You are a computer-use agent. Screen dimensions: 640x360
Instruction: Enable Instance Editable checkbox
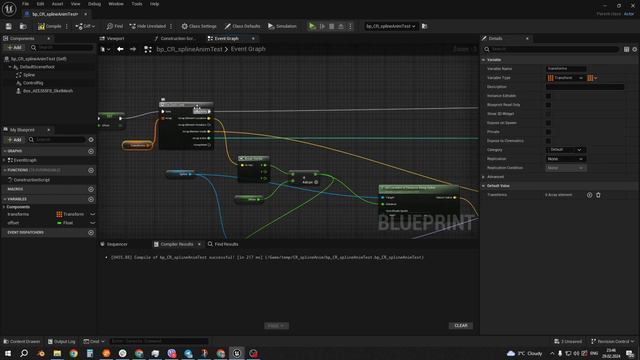click(548, 96)
